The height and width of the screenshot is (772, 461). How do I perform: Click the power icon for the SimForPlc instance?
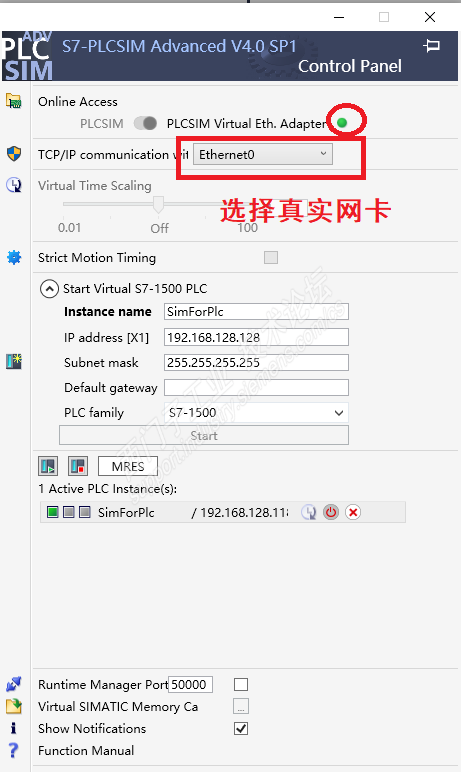331,512
